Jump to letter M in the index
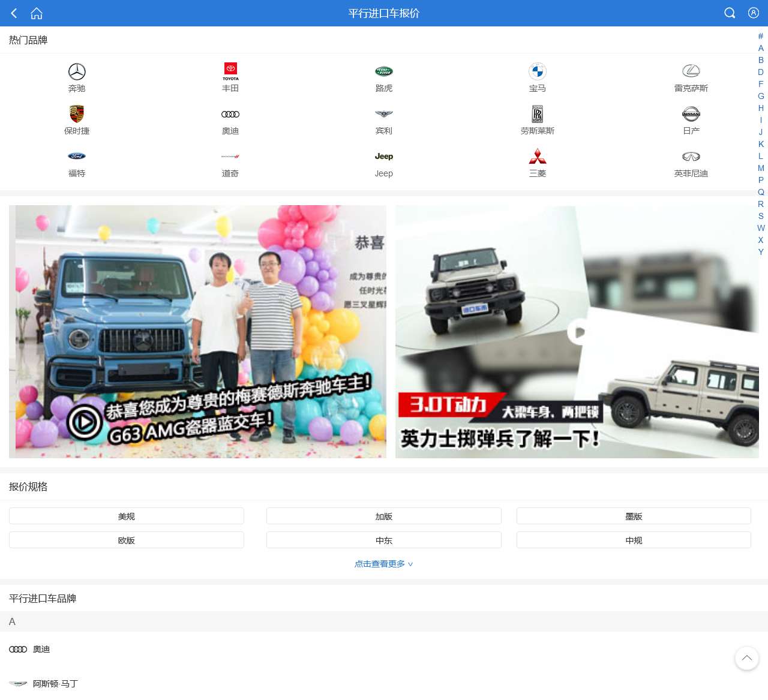This screenshot has width=768, height=700. [761, 168]
